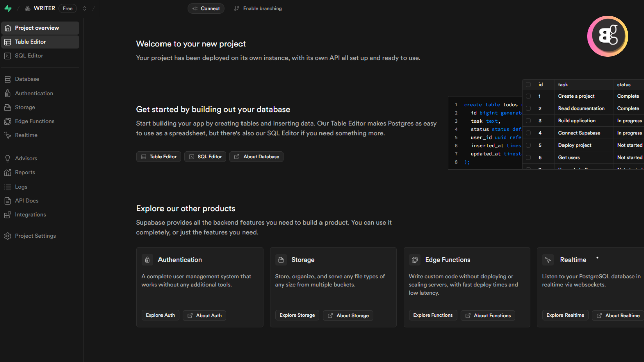Open SQL Editor from the sidebar
The image size is (644, 362).
tap(29, 56)
